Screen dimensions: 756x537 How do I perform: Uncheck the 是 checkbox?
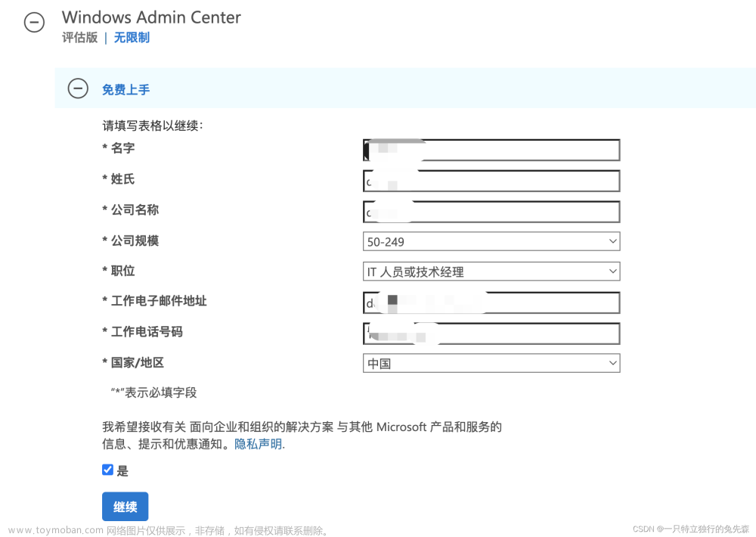pos(107,470)
